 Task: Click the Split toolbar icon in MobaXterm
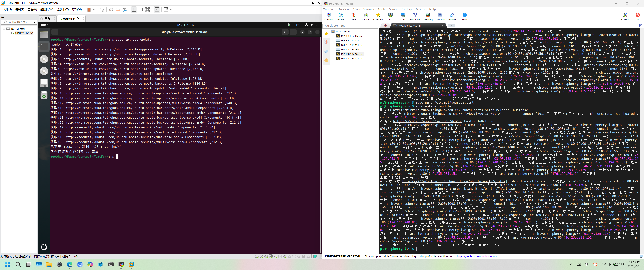coord(403,17)
